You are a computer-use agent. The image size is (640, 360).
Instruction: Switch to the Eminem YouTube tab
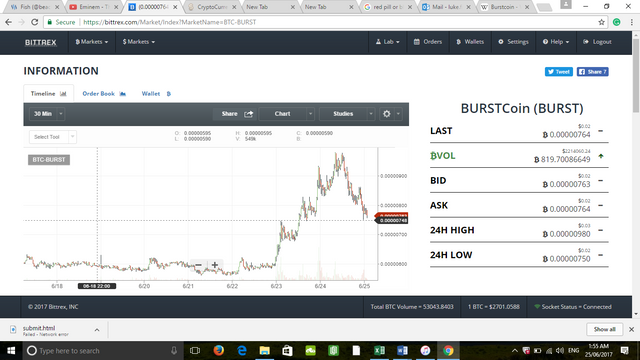[94, 7]
